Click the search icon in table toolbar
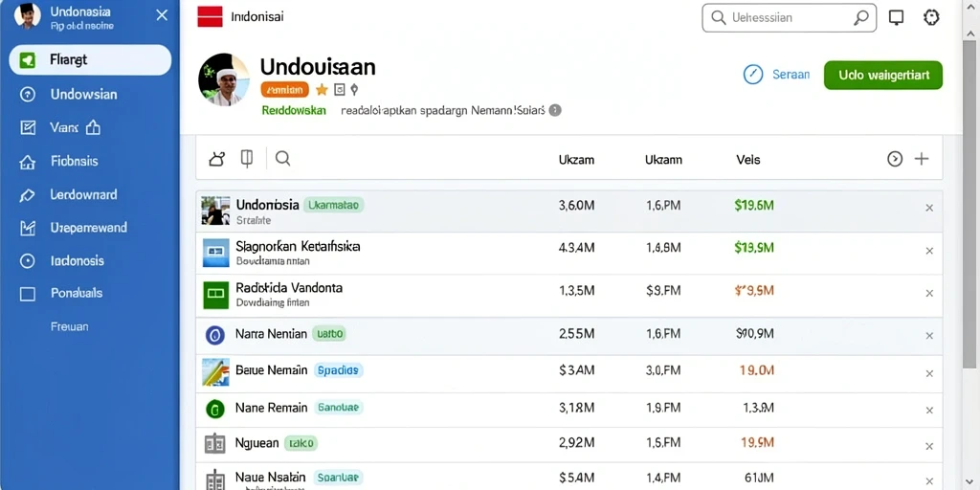This screenshot has width=980, height=490. [283, 159]
